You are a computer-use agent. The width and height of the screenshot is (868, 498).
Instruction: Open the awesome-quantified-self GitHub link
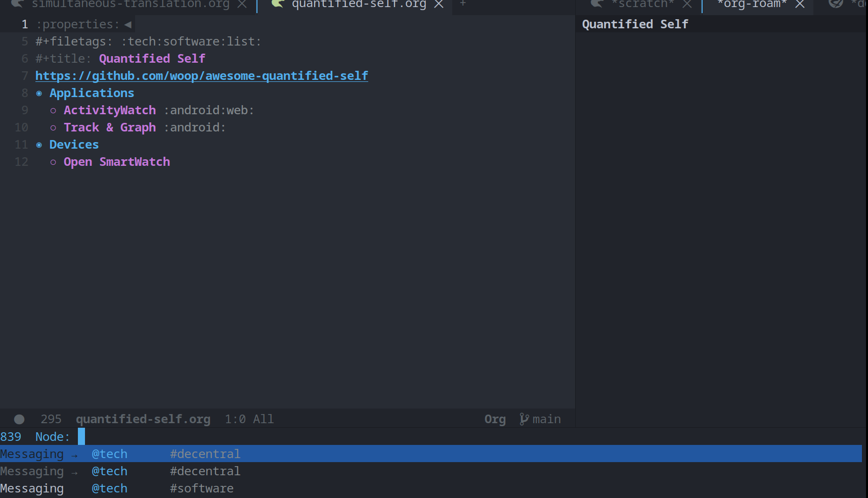pos(201,75)
